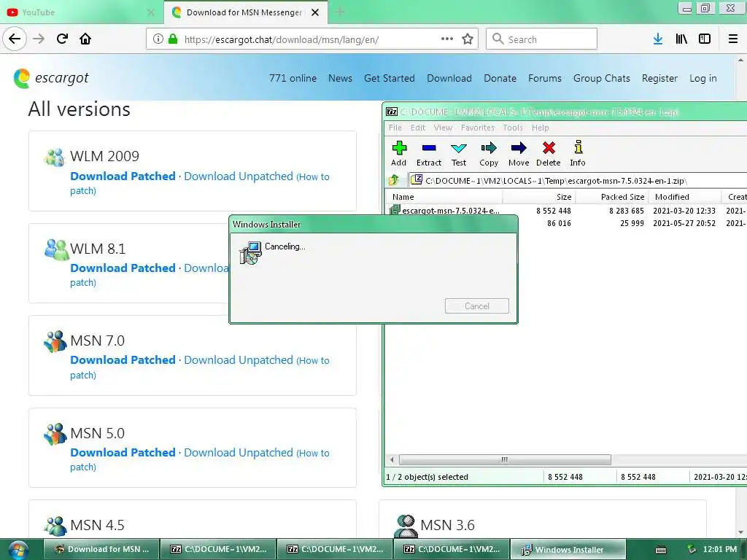Click the 7-Zip Move toolbar icon
The image size is (747, 560).
(519, 148)
